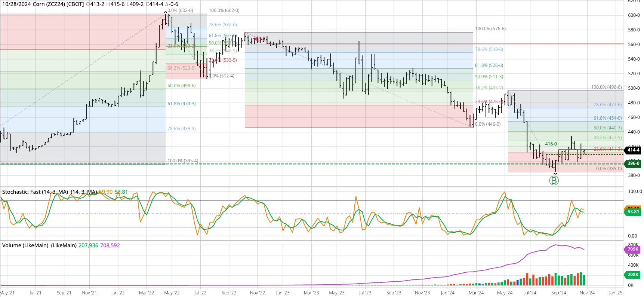Select the 0.0% (385-0) retracement label
The image size is (644, 297).
609,169
